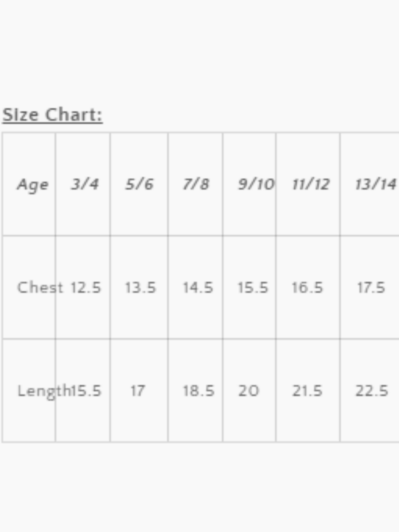Click the 3/4 age column header
The image size is (399, 532).
click(85, 184)
